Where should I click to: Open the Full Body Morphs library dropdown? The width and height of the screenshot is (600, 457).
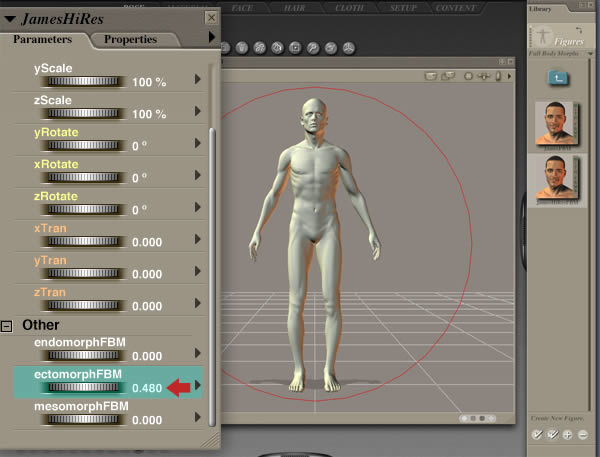(x=590, y=54)
